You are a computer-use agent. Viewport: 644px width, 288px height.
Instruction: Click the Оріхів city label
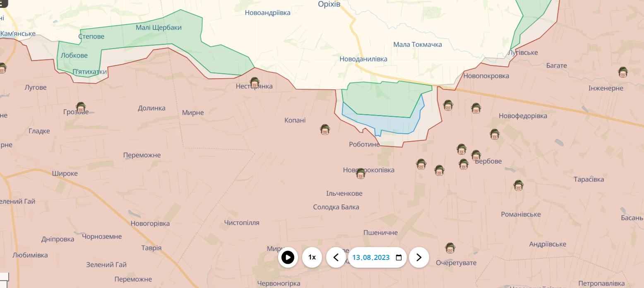point(329,4)
